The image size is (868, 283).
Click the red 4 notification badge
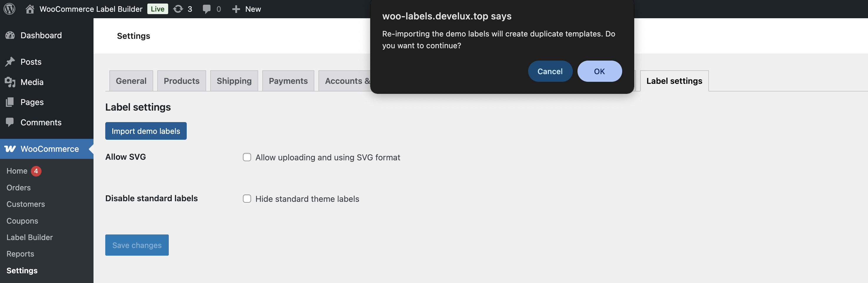click(36, 171)
